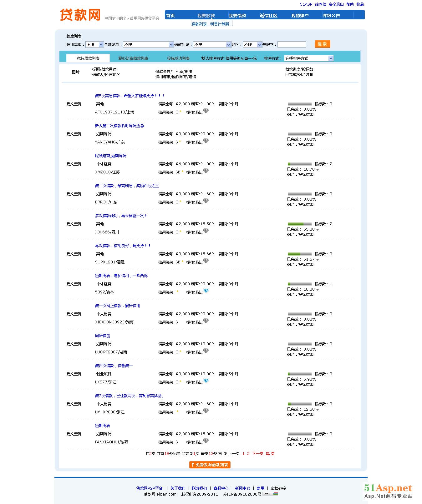
Task: Open 利息计算器 submenu link
Action: click(220, 24)
